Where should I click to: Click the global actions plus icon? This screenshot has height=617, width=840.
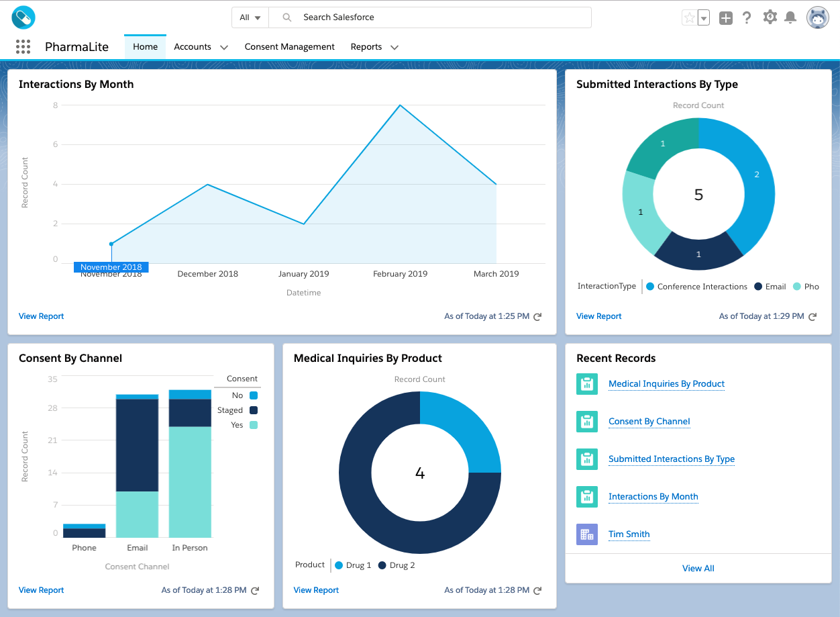[725, 17]
